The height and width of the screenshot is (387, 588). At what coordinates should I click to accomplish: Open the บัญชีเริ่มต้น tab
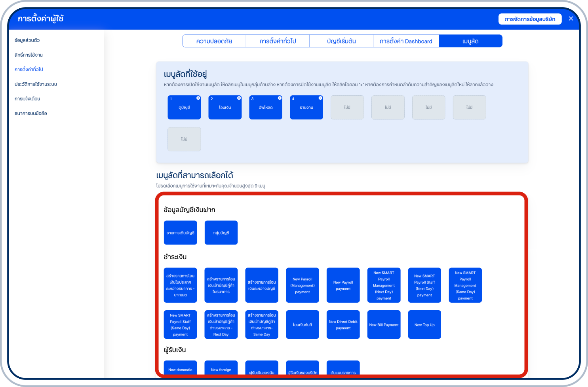pyautogui.click(x=341, y=41)
